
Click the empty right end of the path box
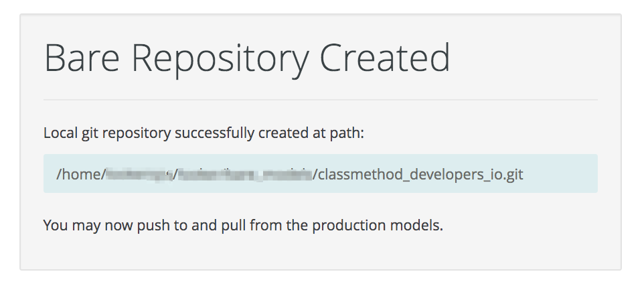(562, 173)
